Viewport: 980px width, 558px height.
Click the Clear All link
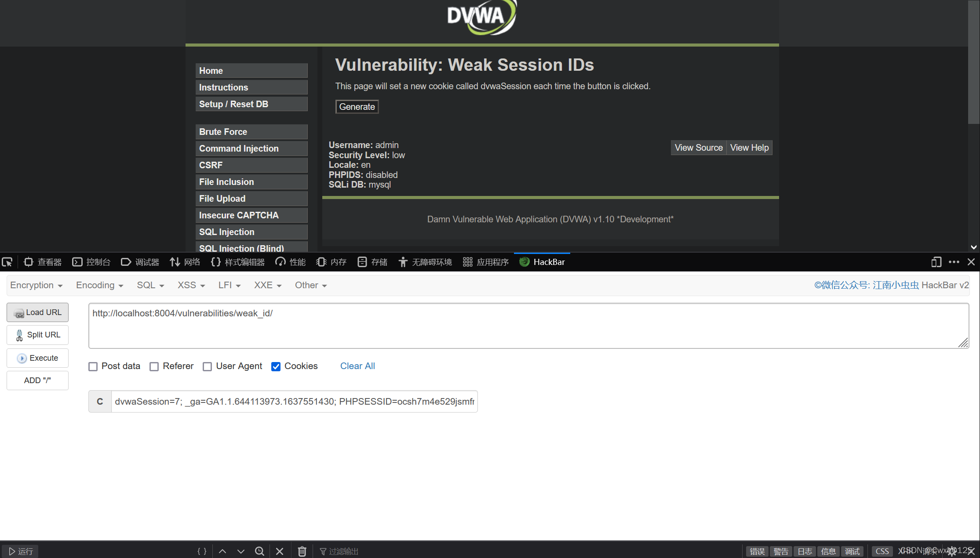(x=357, y=366)
